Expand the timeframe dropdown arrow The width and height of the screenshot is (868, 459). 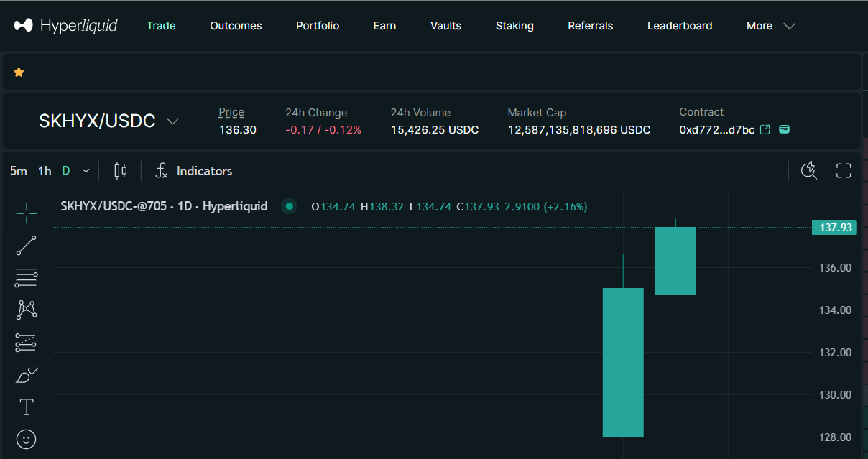coord(86,171)
